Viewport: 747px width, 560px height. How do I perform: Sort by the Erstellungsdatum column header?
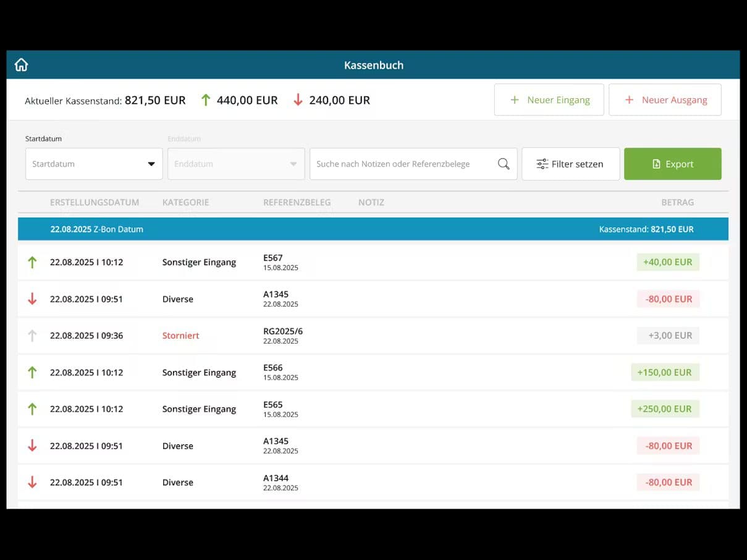(x=95, y=202)
